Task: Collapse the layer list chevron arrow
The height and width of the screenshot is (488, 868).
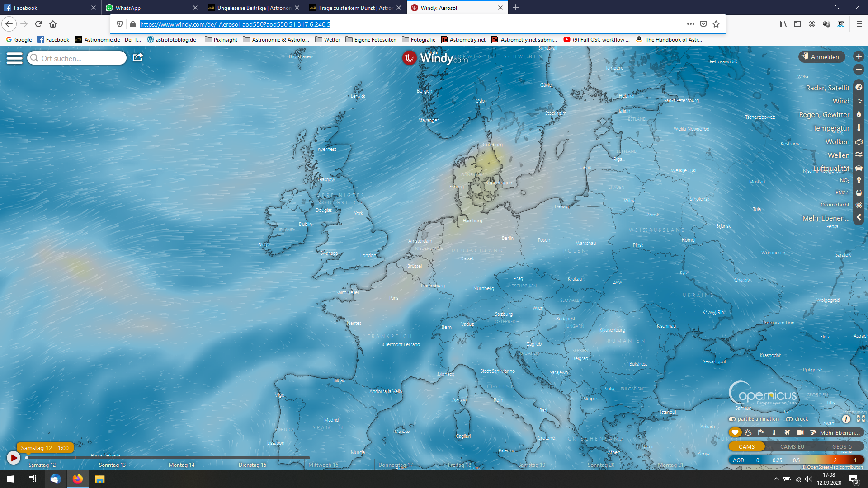Action: coord(859,217)
